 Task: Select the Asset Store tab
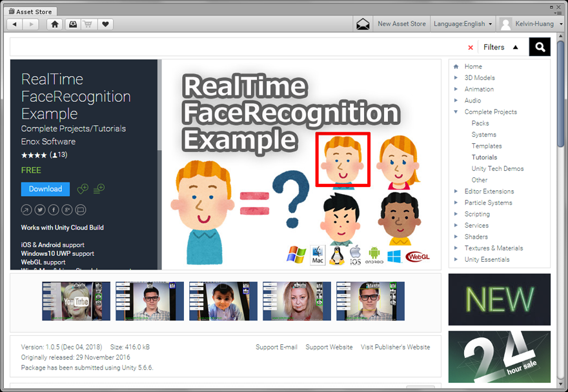31,12
